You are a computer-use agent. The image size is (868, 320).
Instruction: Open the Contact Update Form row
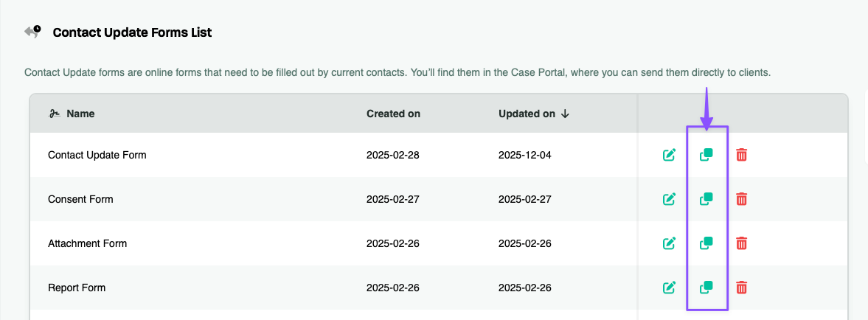pos(97,155)
